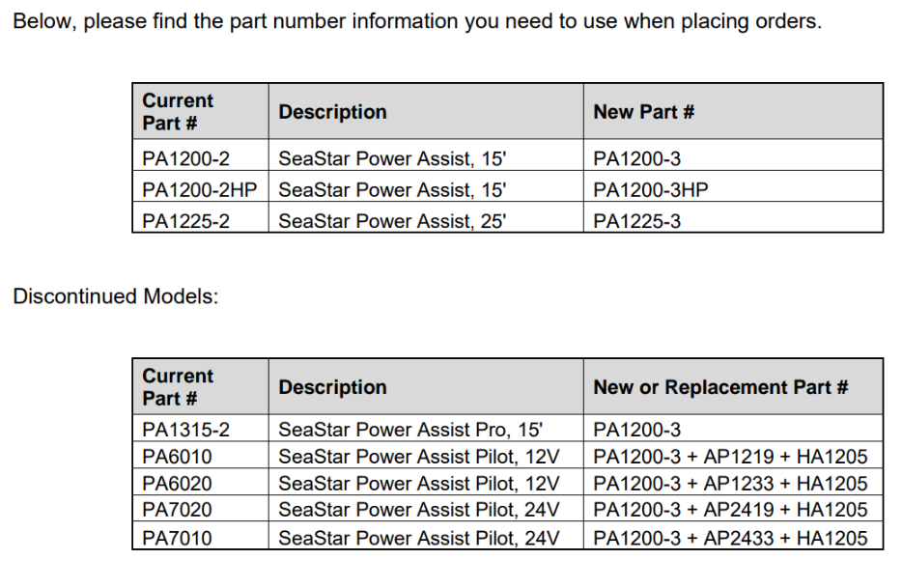902x588 pixels.
Task: Select the PA6020 part number cell
Action: (177, 484)
